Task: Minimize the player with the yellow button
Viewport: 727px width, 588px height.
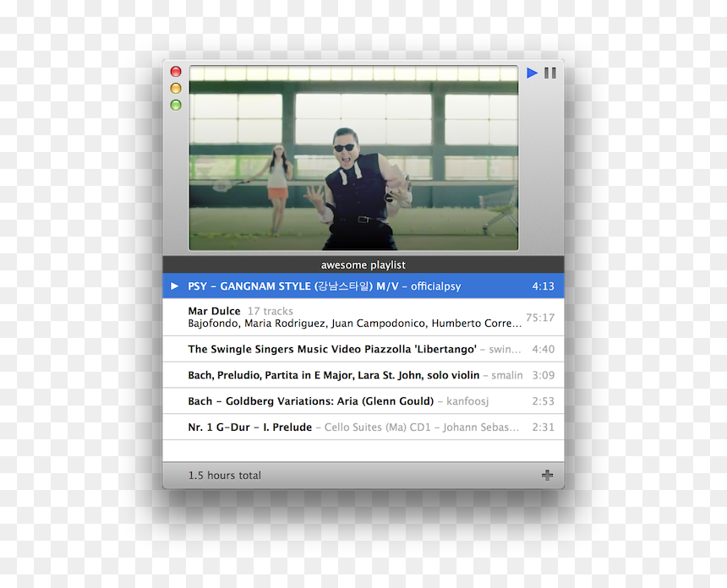Action: click(176, 88)
